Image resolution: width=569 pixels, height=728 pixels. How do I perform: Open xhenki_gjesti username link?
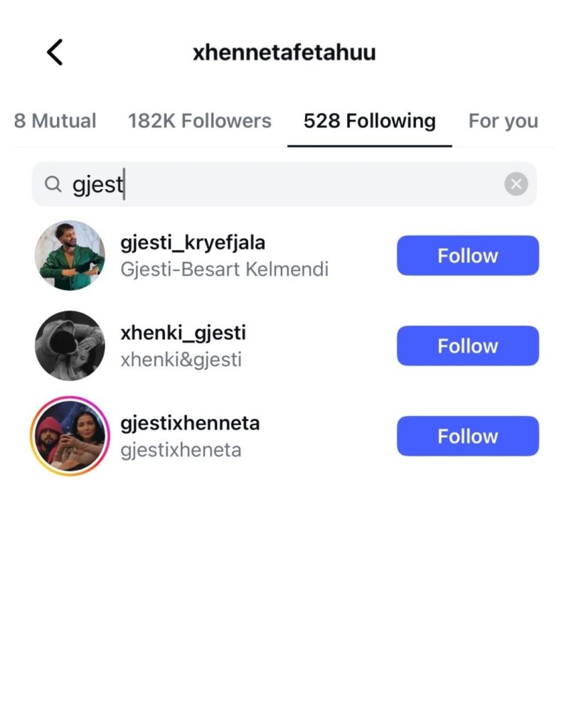tap(183, 333)
